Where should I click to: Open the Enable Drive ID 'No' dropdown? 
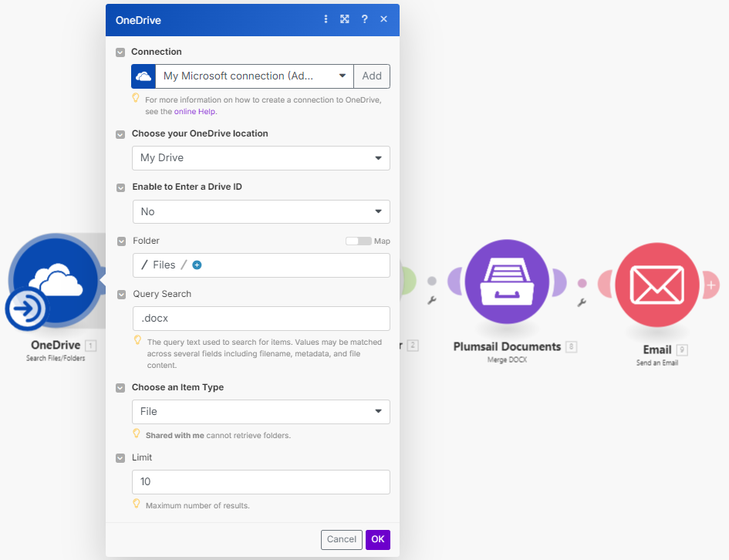click(262, 211)
